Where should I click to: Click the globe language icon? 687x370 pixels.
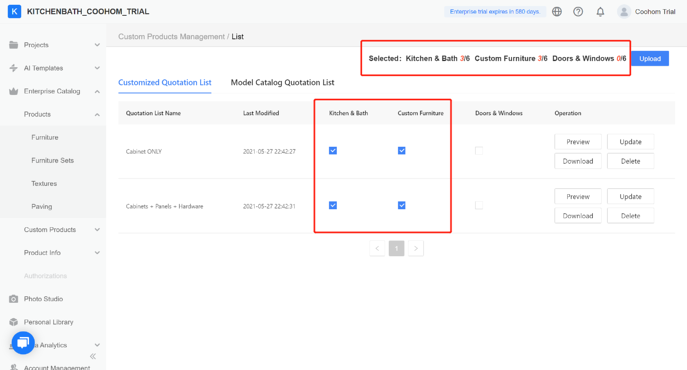tap(557, 12)
